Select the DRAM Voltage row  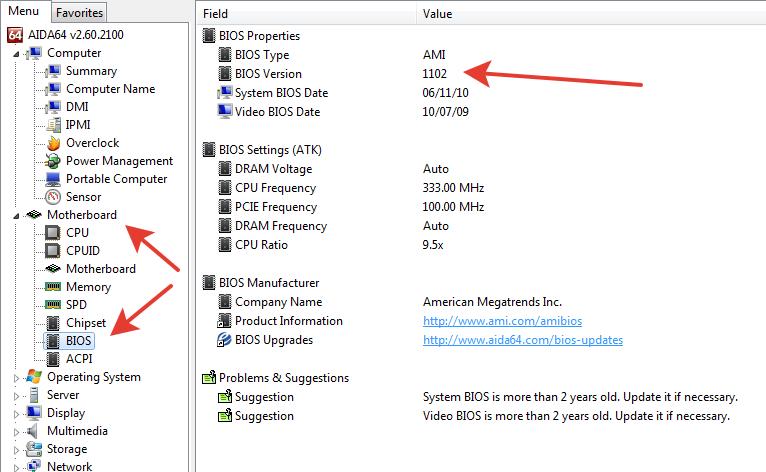274,169
